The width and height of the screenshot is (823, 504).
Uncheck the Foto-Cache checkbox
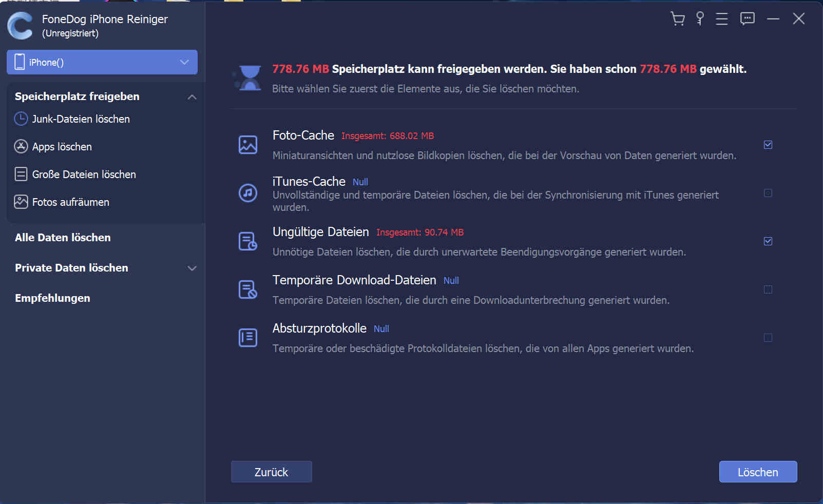(768, 145)
